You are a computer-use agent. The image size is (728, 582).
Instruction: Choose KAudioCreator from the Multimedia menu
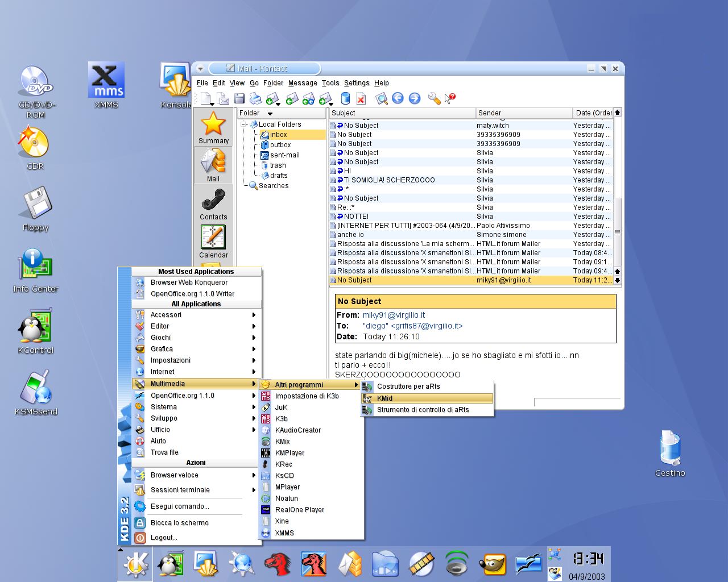(311, 430)
